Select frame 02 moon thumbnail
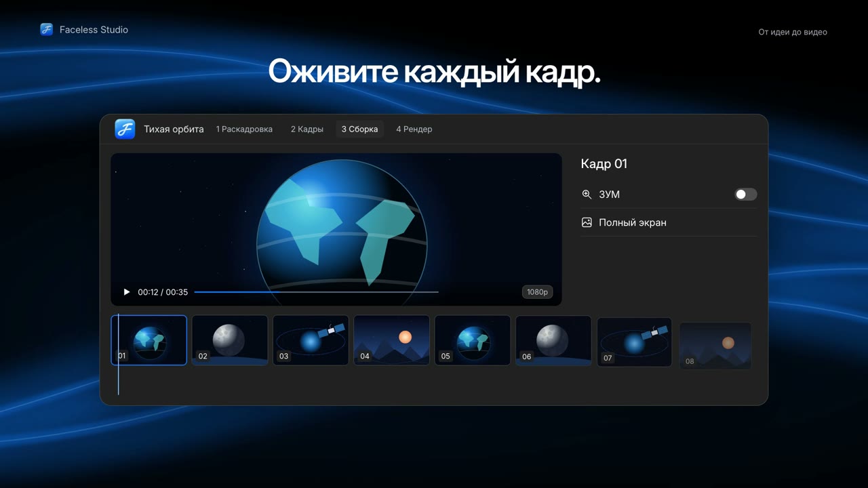868x488 pixels. pyautogui.click(x=230, y=340)
